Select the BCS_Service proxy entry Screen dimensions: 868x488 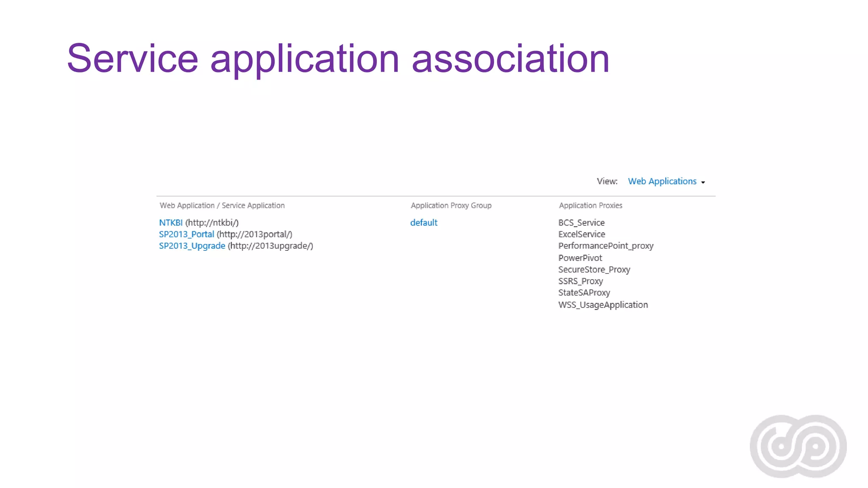pos(581,223)
